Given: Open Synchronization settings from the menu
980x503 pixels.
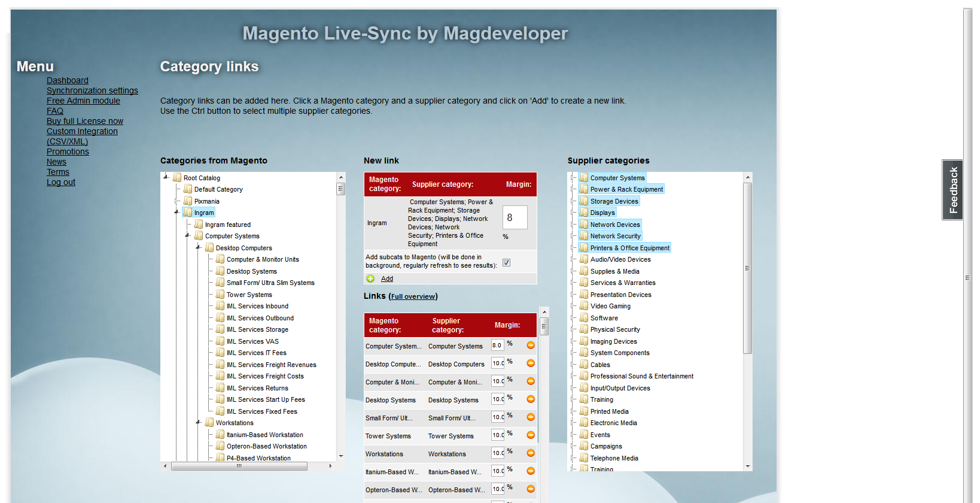Looking at the screenshot, I should point(92,90).
